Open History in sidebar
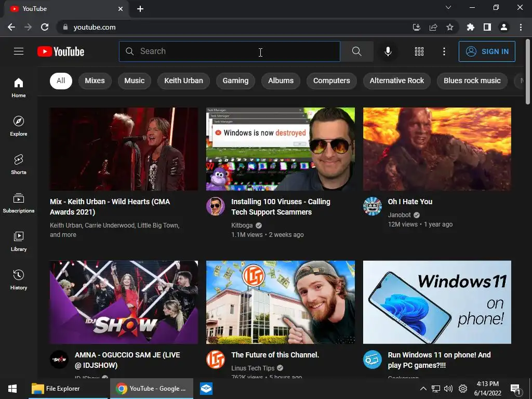 click(x=19, y=280)
